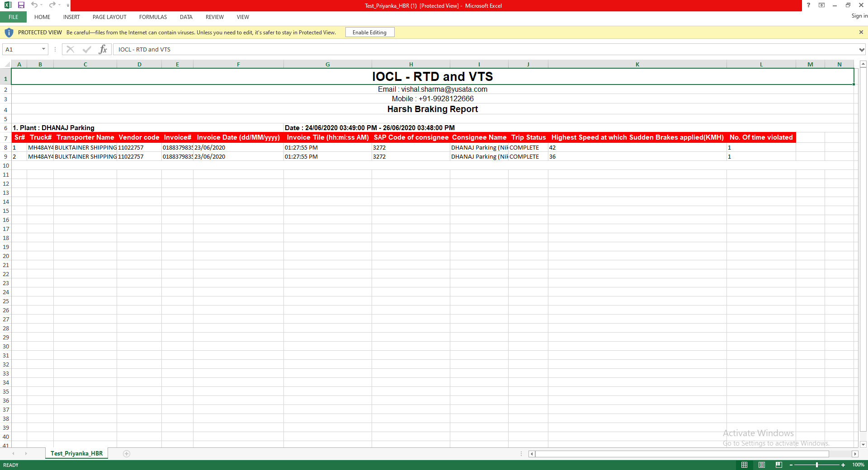Click the zoom out minus button
The width and height of the screenshot is (868, 470).
pos(791,465)
